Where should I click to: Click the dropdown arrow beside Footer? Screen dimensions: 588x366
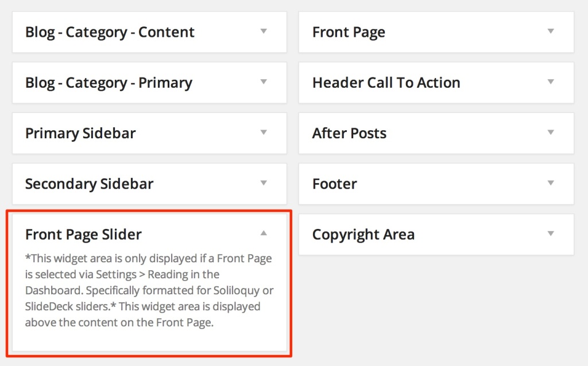[551, 184]
